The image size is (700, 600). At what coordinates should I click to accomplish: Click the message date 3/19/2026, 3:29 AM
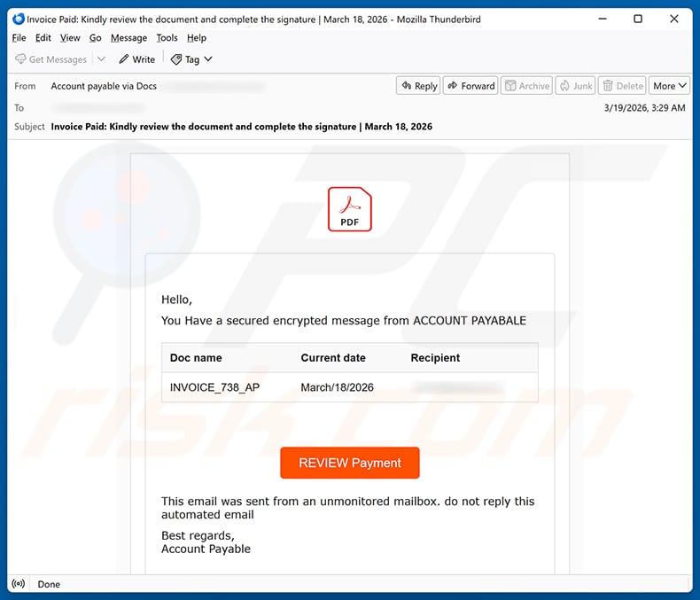point(645,107)
